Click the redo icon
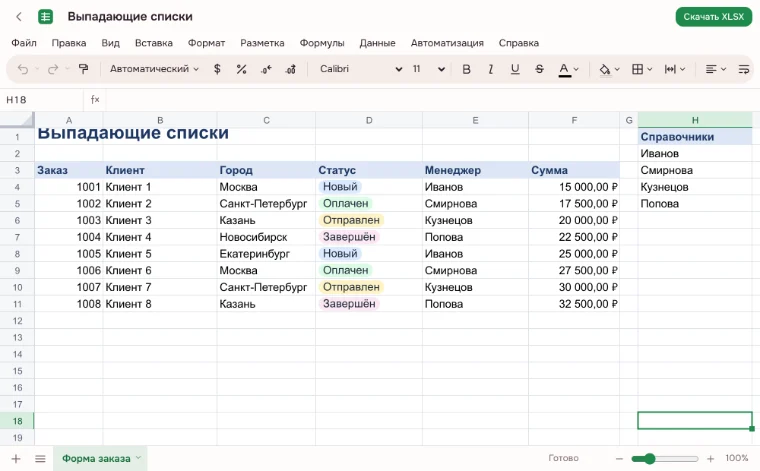 pos(52,69)
